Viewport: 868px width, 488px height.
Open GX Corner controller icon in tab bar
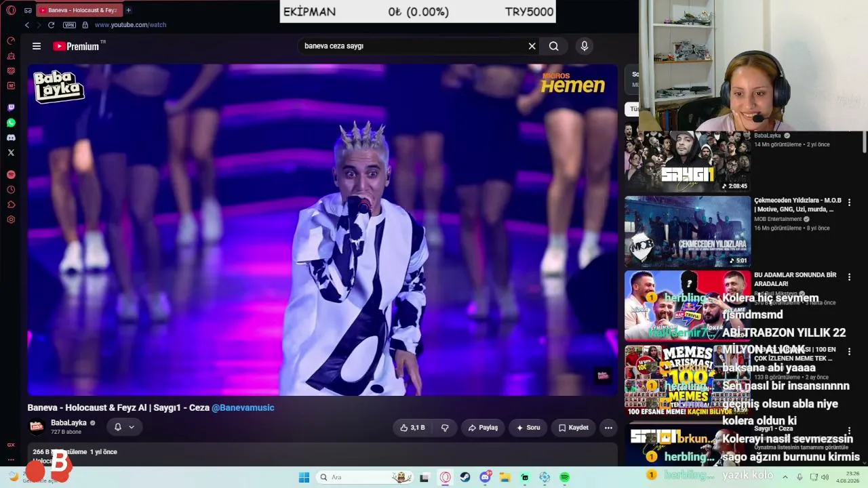click(x=28, y=10)
